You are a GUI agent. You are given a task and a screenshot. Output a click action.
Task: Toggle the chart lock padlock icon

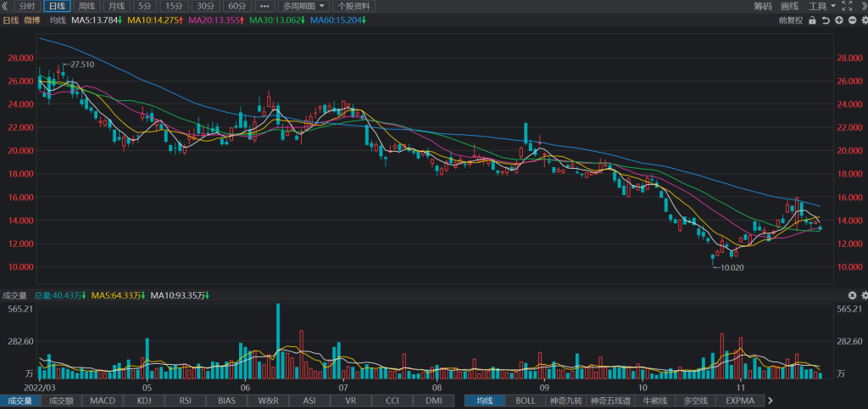coord(812,20)
